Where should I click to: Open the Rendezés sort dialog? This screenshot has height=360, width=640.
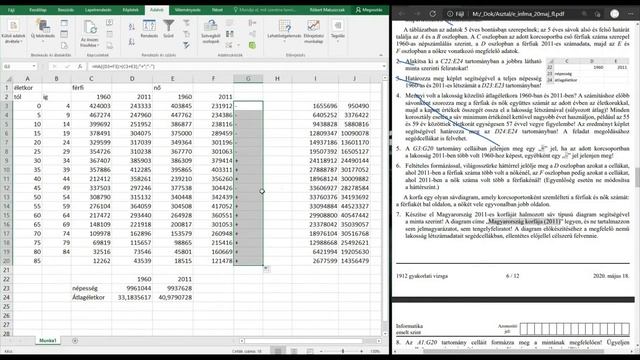(149, 29)
